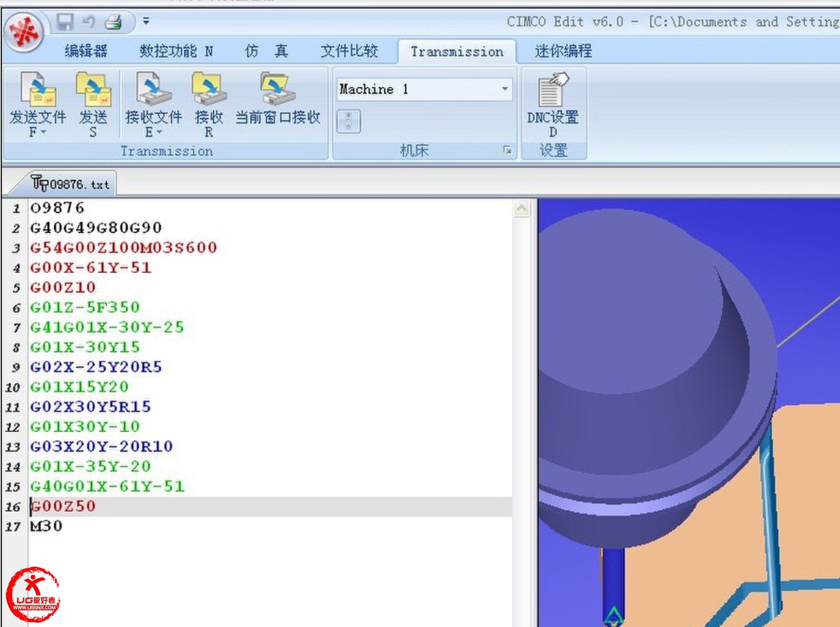Click the machine status button below Machine 1
This screenshot has width=840, height=627.
[349, 121]
